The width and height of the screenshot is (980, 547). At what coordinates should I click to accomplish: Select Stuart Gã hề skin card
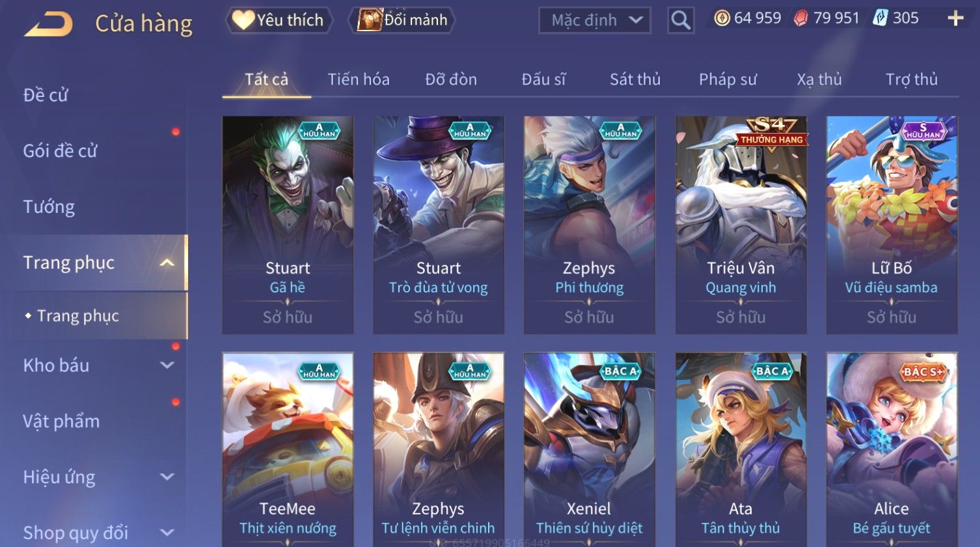(288, 225)
